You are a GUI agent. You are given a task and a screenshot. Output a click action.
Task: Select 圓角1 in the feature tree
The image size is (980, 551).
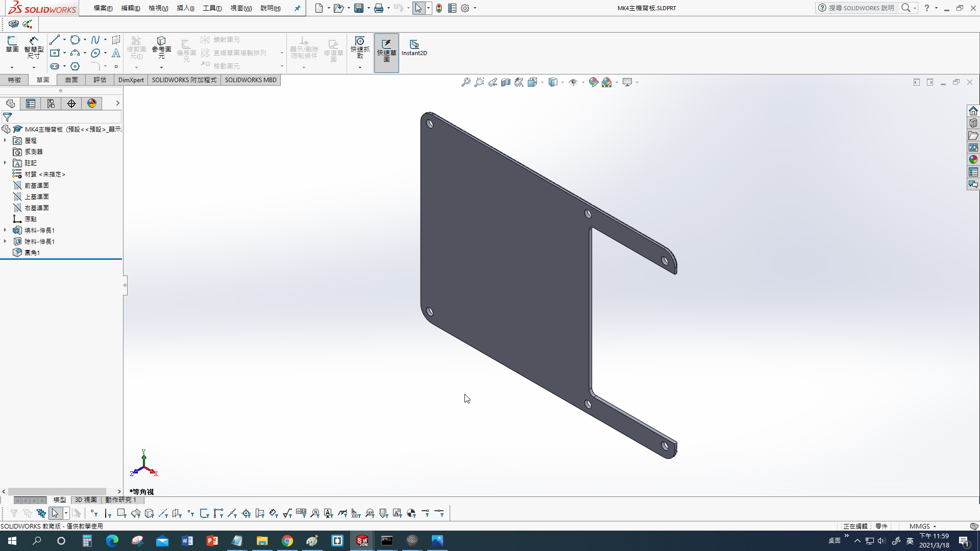[32, 253]
